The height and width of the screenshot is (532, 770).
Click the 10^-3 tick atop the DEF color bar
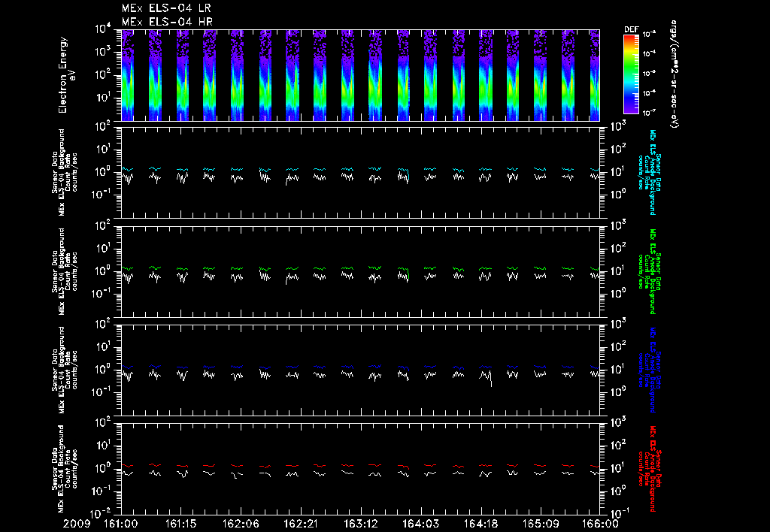pyautogui.click(x=649, y=35)
